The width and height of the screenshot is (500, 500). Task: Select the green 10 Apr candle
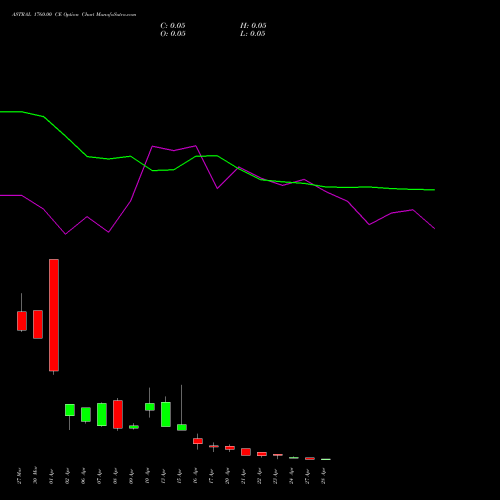(150, 407)
